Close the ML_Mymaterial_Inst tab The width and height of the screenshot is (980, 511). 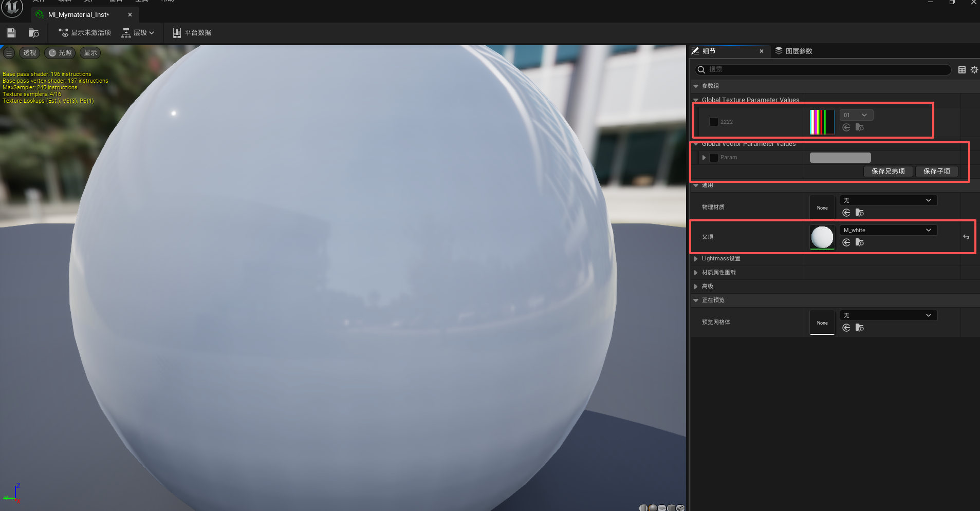tap(130, 15)
